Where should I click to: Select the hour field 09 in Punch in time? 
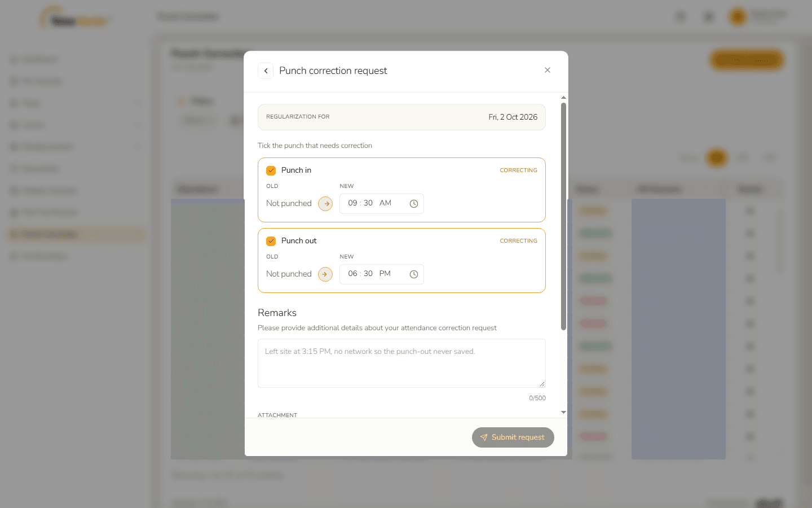[352, 203]
